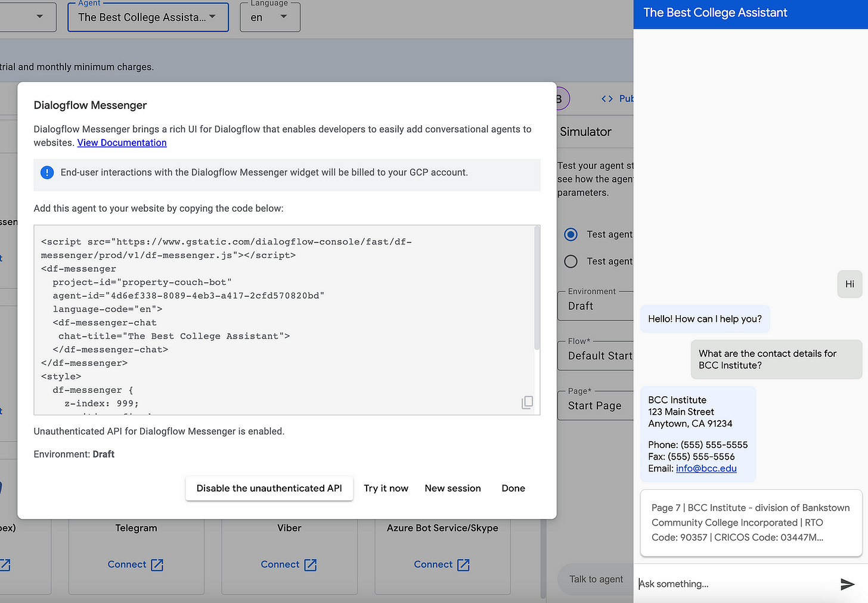Open the external link icon next to Azure Bot Service Connect

(x=464, y=565)
